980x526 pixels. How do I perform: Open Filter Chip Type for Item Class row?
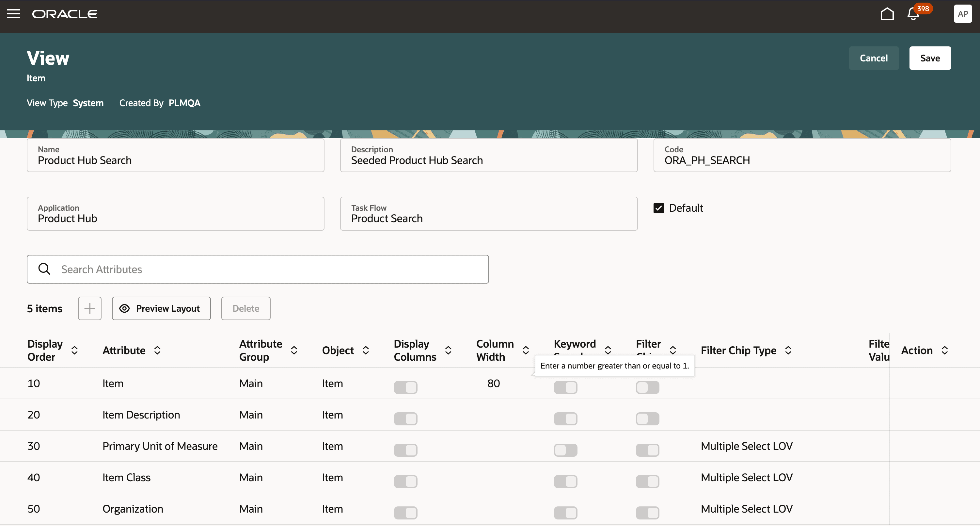coord(746,477)
